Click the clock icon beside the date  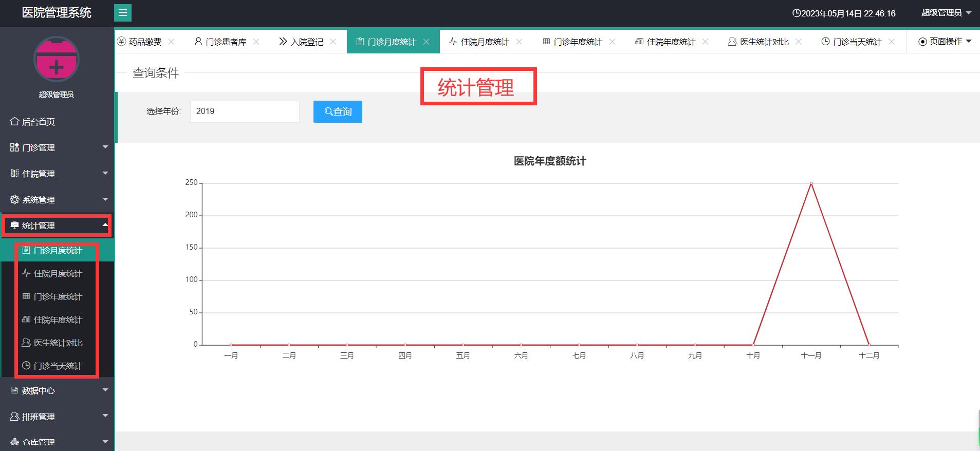796,13
